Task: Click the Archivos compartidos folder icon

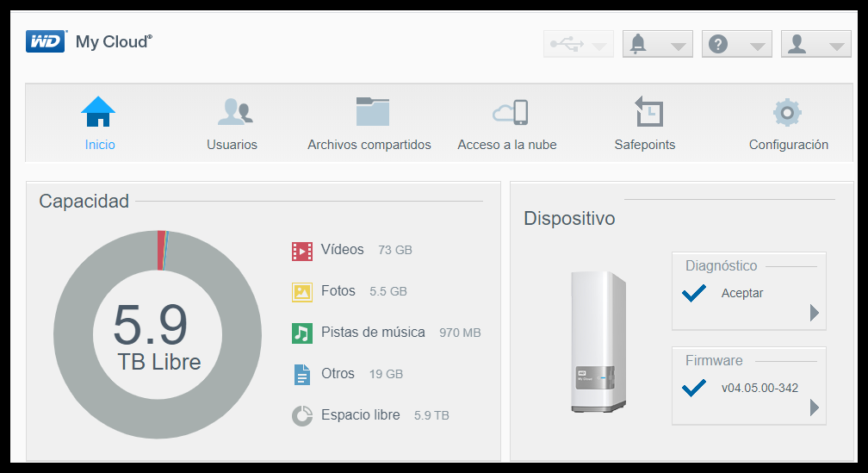Action: [373, 111]
